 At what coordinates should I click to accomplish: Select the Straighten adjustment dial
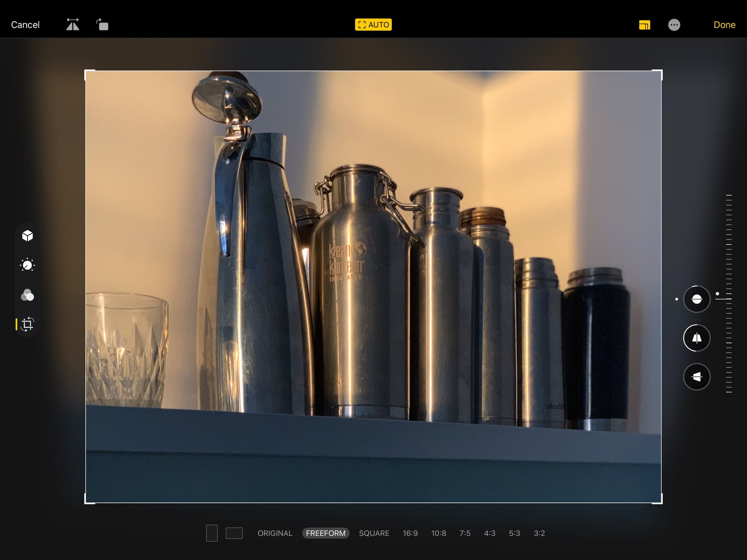(697, 299)
